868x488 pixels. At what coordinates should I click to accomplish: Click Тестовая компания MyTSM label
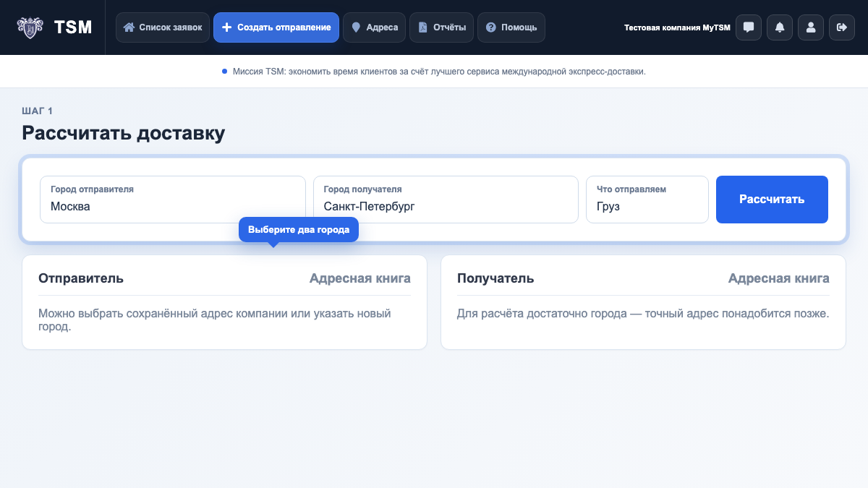click(x=677, y=27)
